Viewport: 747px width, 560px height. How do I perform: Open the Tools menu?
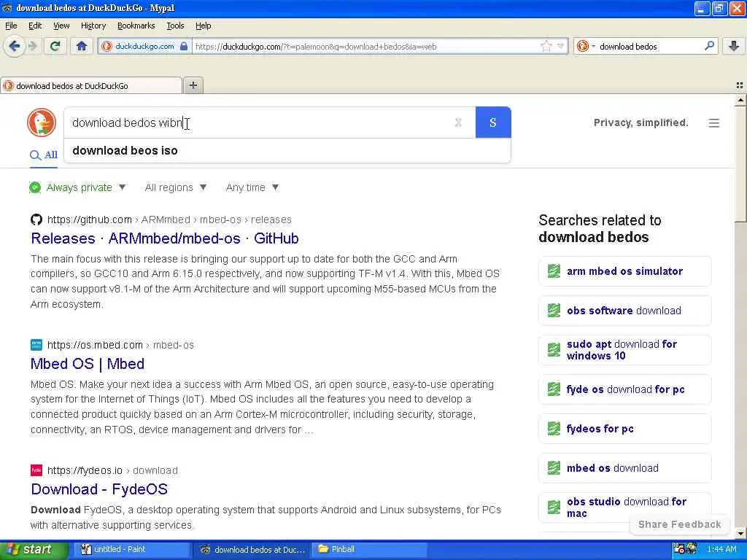click(175, 26)
